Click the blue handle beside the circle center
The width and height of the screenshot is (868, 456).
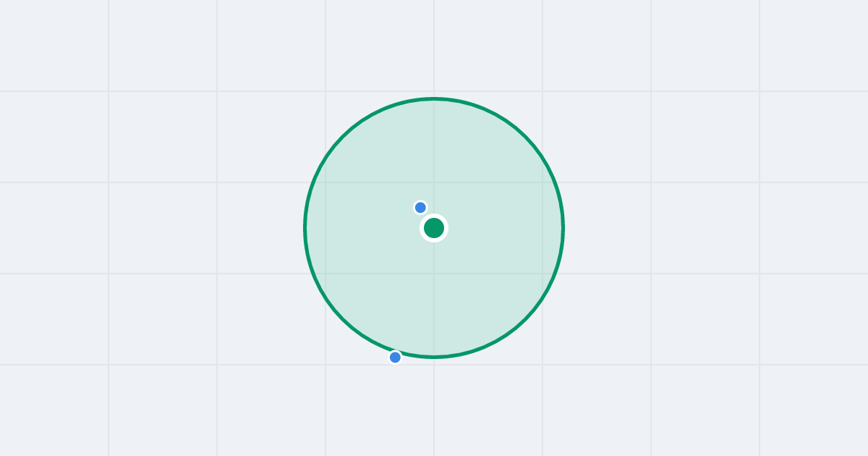420,208
